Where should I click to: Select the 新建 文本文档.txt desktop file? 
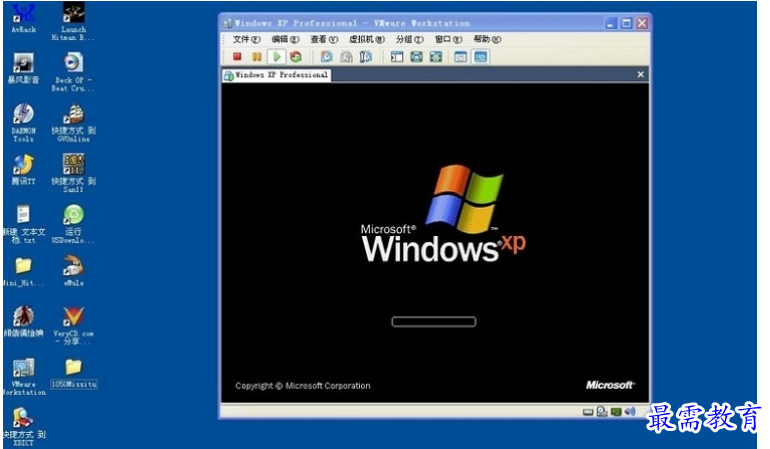point(23,224)
